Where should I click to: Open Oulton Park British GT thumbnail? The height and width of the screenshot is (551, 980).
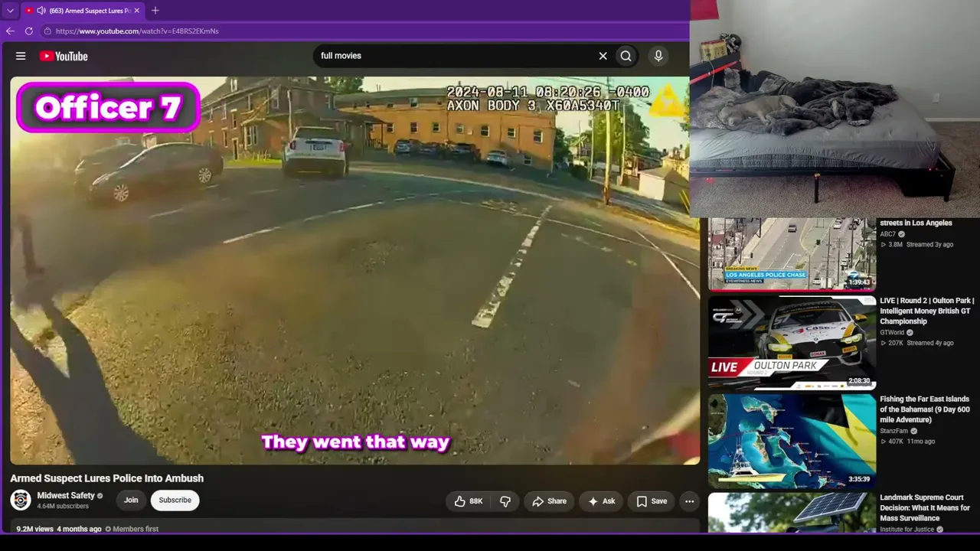click(792, 343)
